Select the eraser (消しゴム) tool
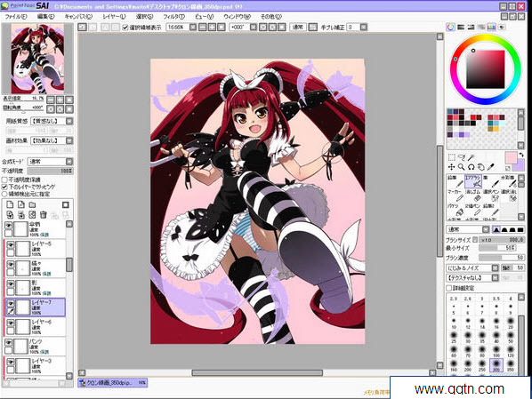Screen dimensions: 532x399 click(473, 196)
